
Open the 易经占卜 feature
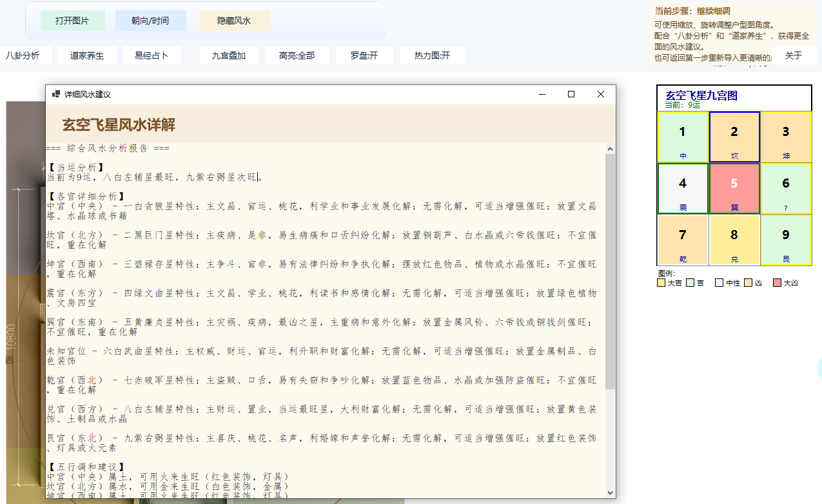(152, 55)
